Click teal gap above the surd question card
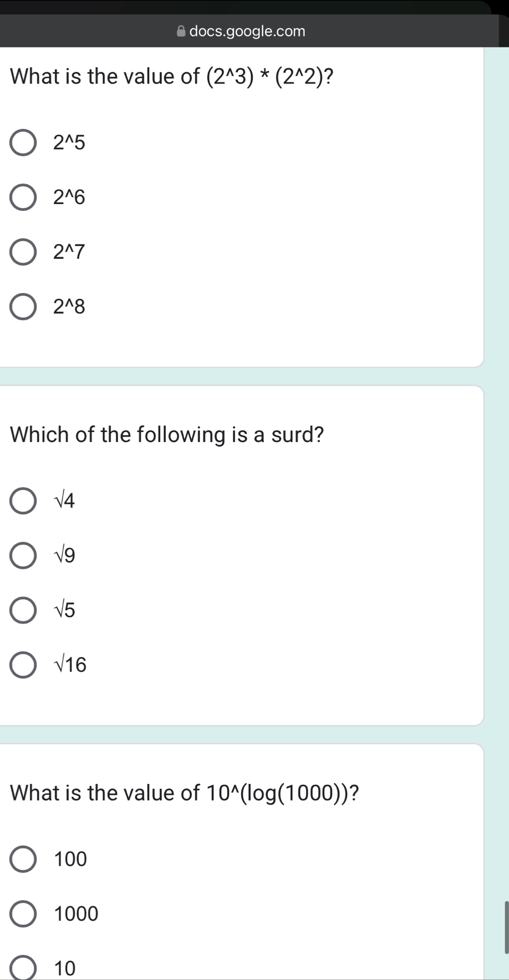Viewport: 509px width, 980px height. (240, 377)
